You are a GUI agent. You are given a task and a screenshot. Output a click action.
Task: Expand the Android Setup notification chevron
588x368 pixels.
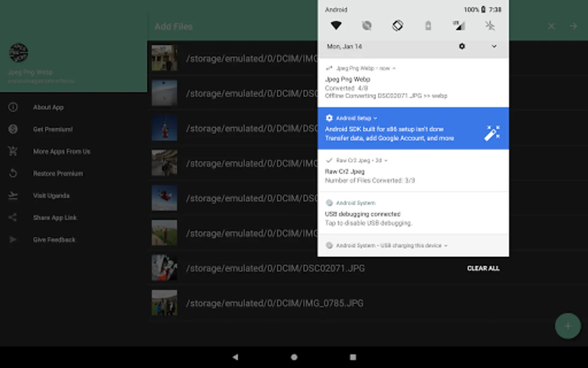coord(375,118)
